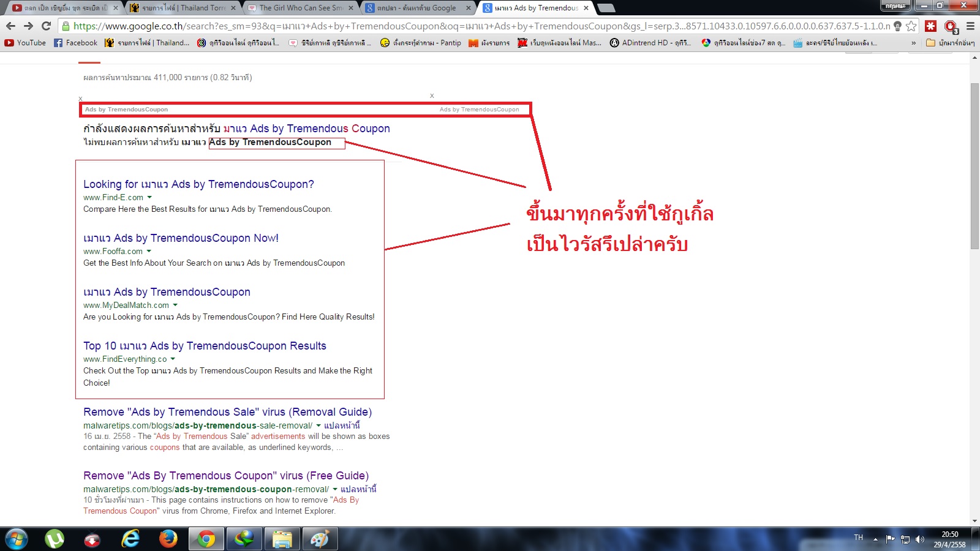Expand options arrow next to www.Fooffa.com
Viewport: 980px width, 551px height.
click(149, 252)
